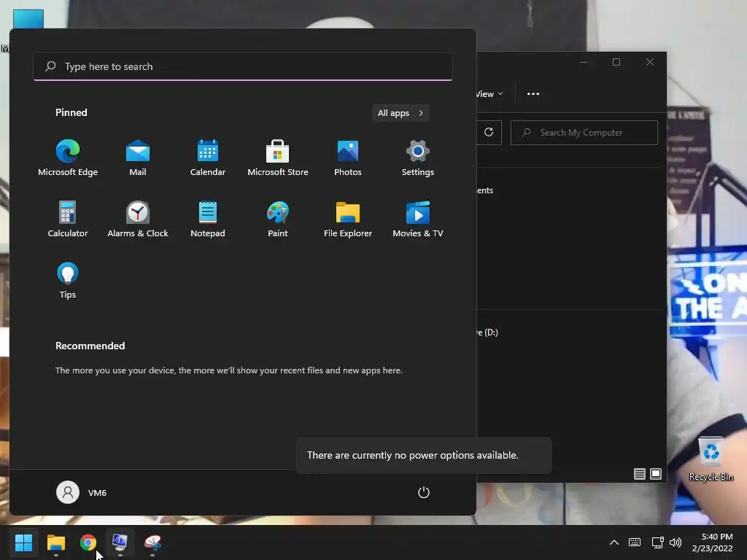Switch Explorer to details view icon

point(639,474)
